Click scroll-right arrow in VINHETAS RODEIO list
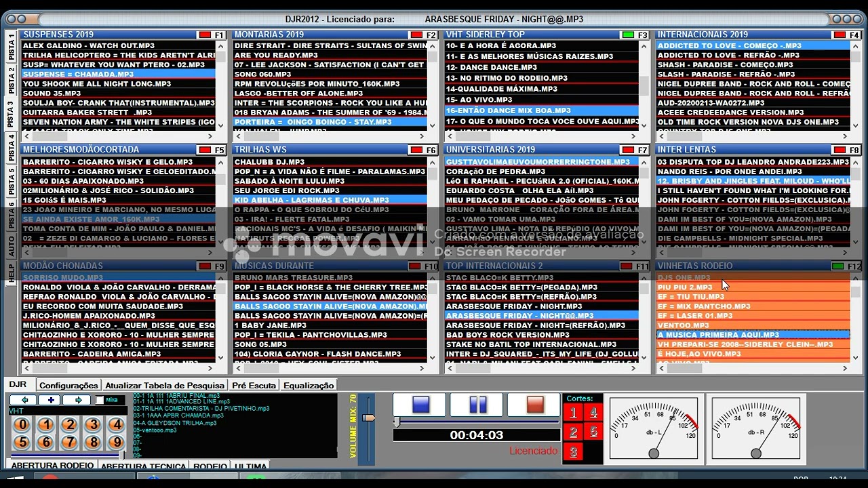The image size is (868, 488). click(846, 368)
